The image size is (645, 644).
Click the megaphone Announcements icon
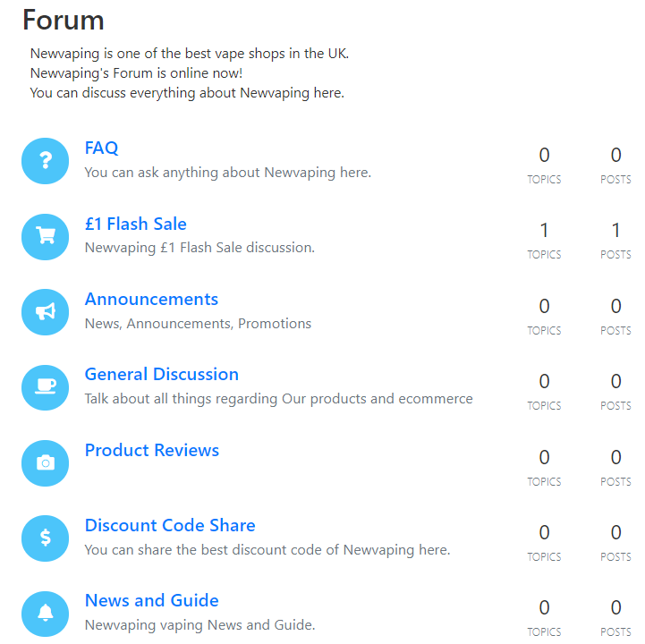pos(46,312)
